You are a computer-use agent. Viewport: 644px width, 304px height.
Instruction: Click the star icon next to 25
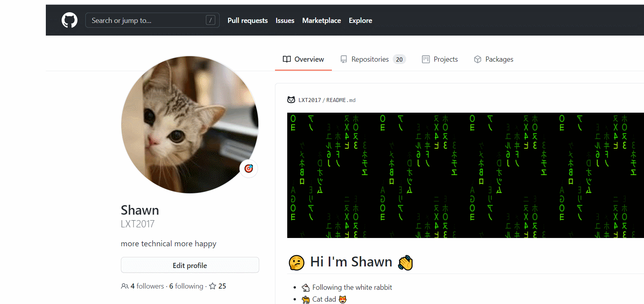pos(213,286)
